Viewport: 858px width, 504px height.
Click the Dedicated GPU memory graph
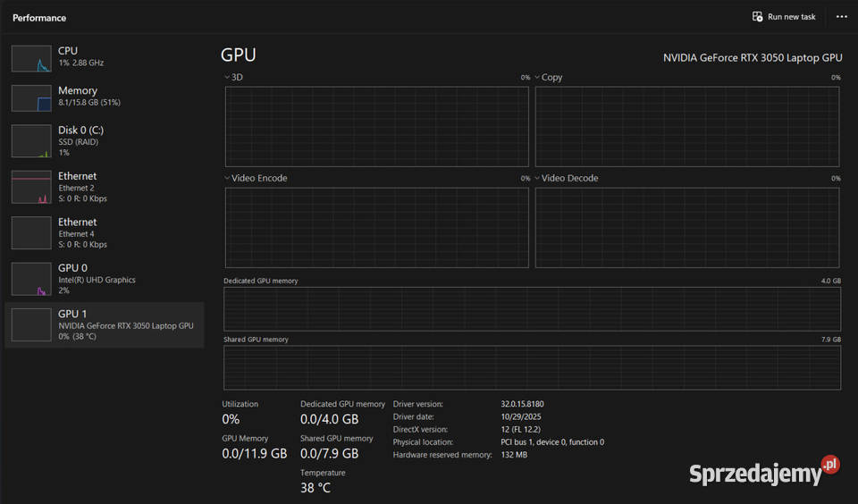tap(532, 309)
